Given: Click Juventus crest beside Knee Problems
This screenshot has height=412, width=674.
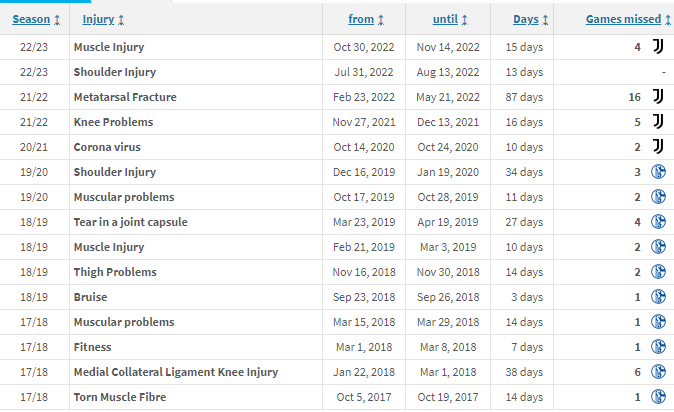Looking at the screenshot, I should [658, 122].
